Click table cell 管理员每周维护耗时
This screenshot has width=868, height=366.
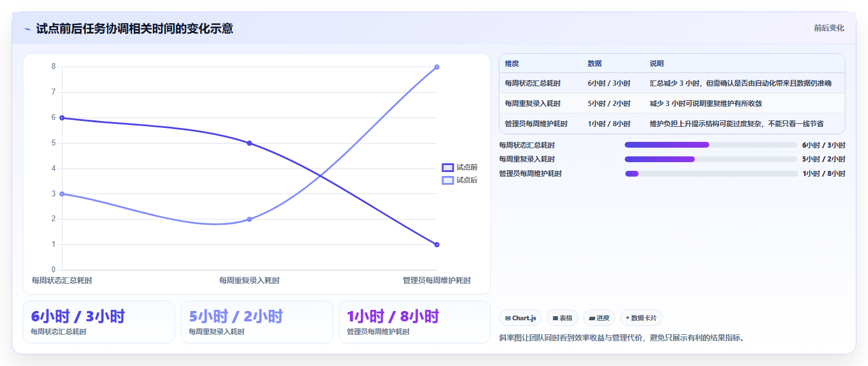pyautogui.click(x=536, y=124)
